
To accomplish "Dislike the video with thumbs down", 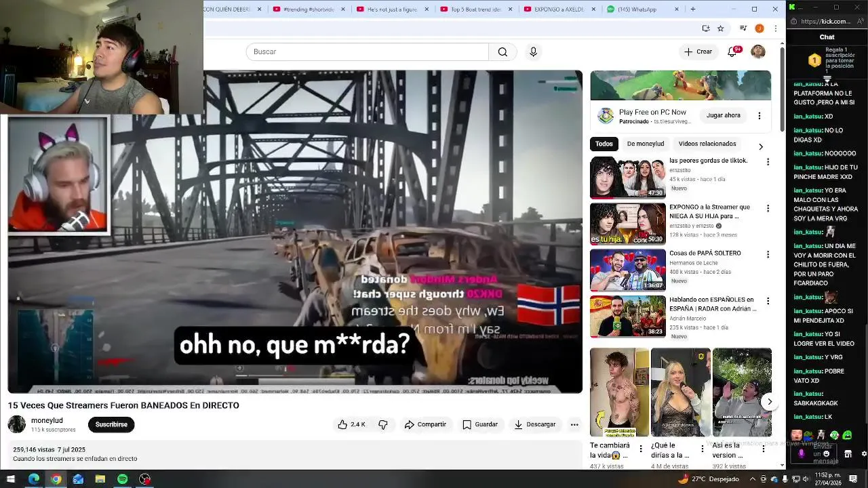I will click(383, 424).
